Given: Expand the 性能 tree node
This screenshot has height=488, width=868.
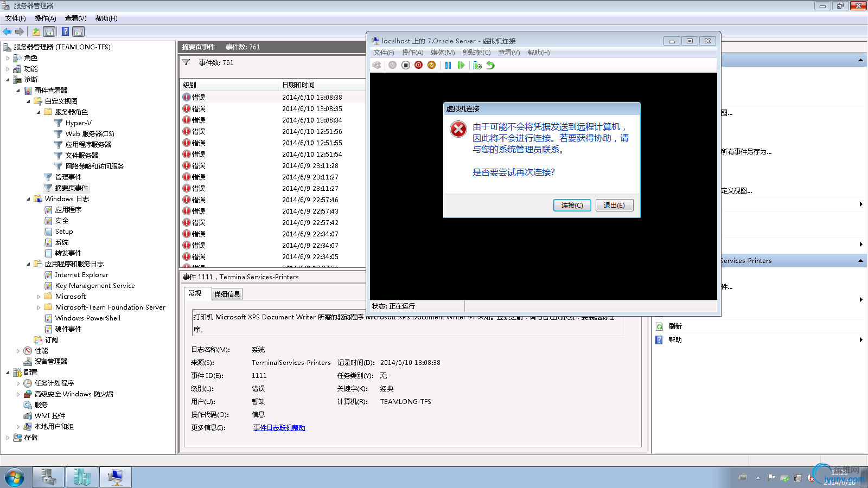Looking at the screenshot, I should tap(18, 351).
